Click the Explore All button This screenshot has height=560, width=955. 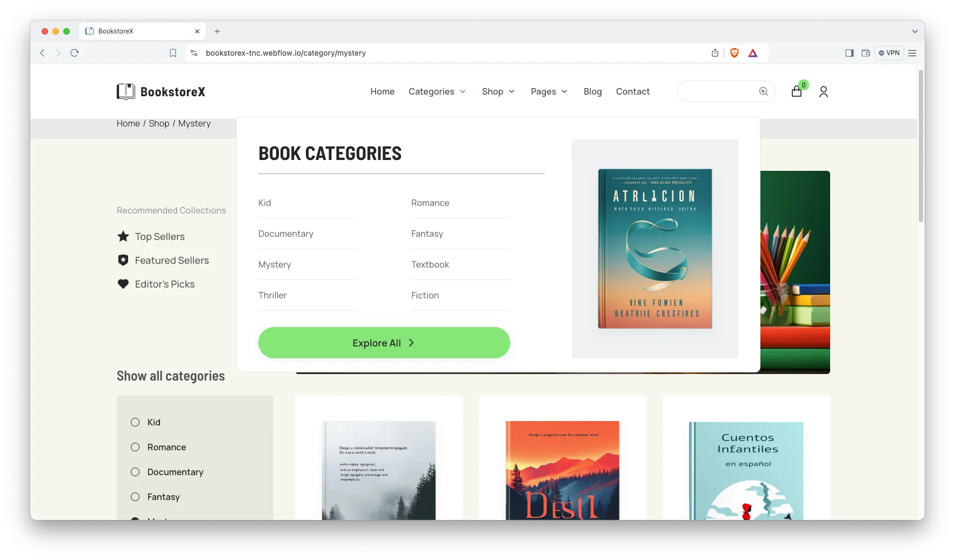(384, 343)
